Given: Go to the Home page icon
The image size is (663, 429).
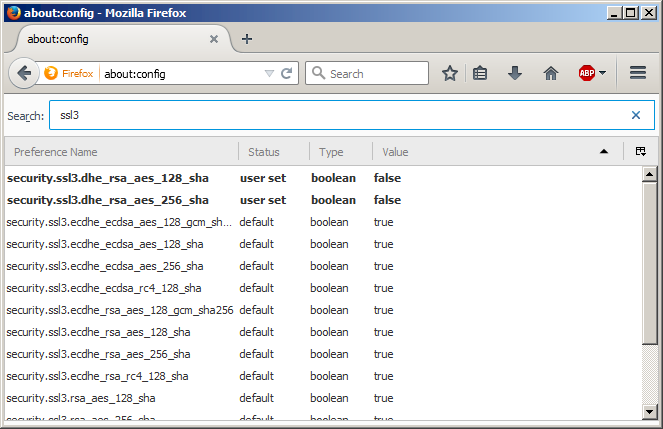Looking at the screenshot, I should [550, 74].
